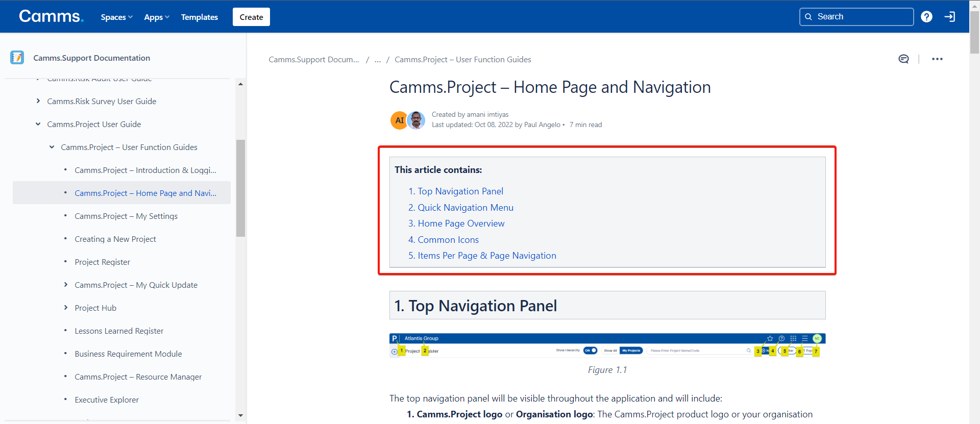
Task: Open the Apps dropdown menu
Action: tap(157, 17)
